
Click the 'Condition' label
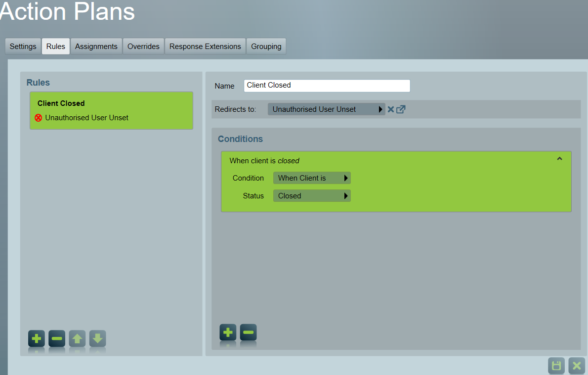248,178
